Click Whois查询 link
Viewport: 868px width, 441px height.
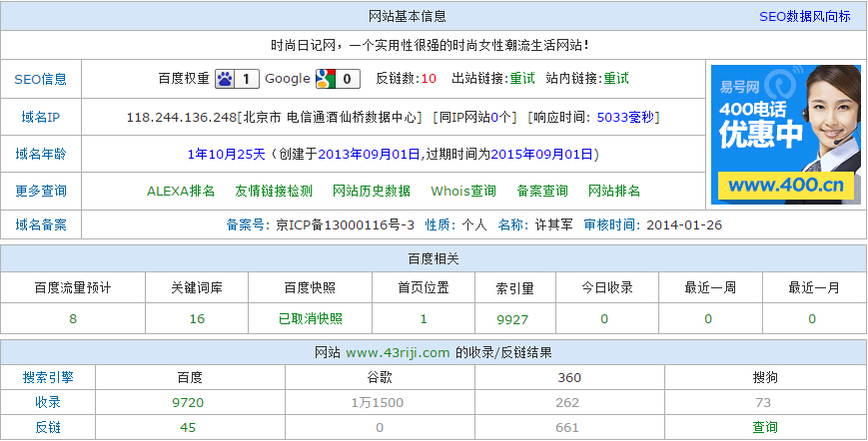(x=463, y=191)
